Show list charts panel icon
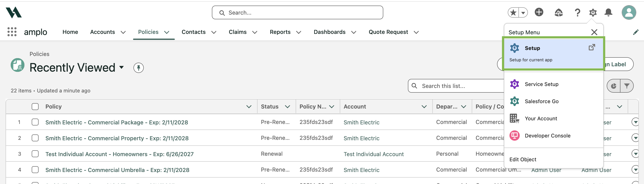The image size is (644, 184). pyautogui.click(x=614, y=86)
